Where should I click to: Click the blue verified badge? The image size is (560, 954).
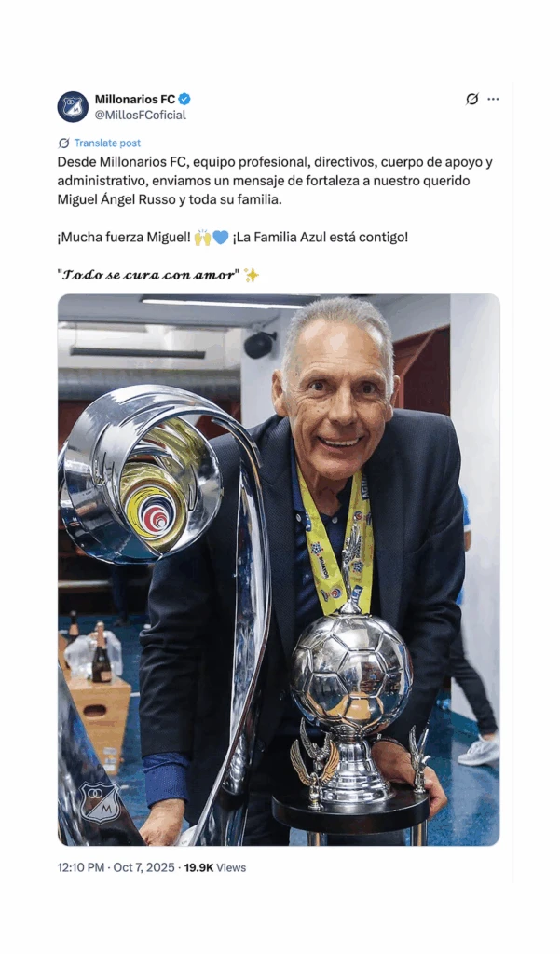pyautogui.click(x=184, y=99)
